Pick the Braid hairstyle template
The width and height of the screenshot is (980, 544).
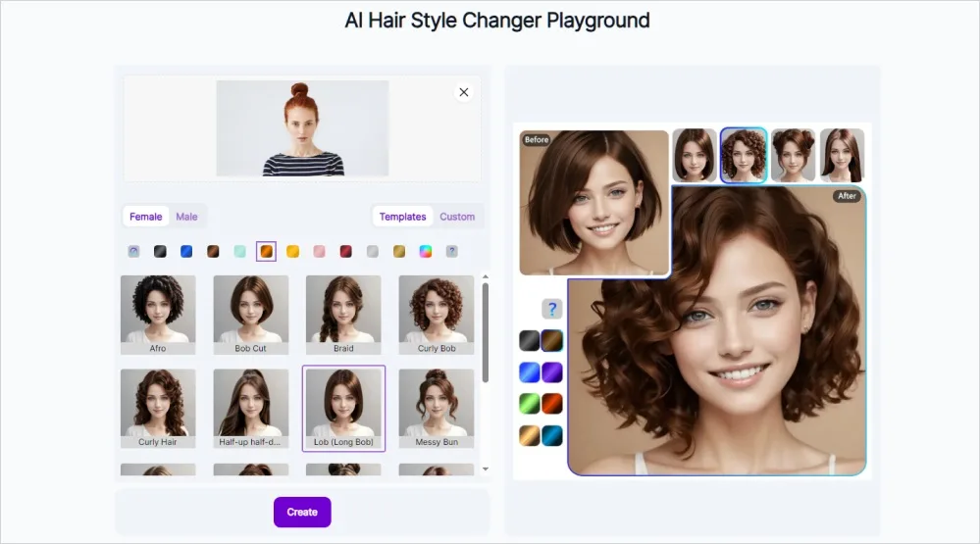point(343,315)
